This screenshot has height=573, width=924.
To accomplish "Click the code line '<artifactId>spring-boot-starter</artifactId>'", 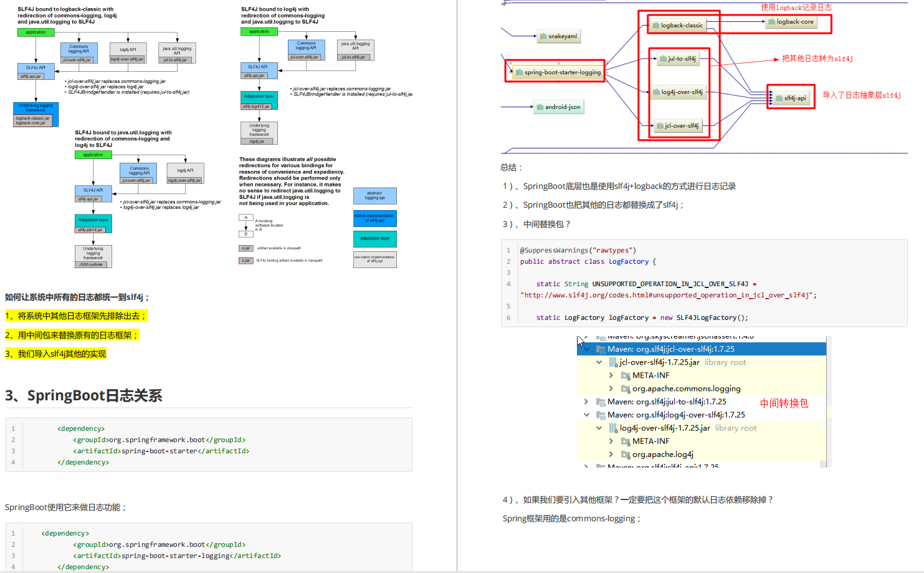I will click(161, 451).
